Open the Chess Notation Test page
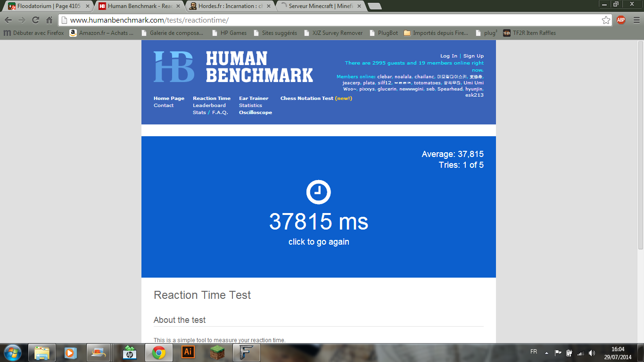The height and width of the screenshot is (362, 644). pyautogui.click(x=307, y=99)
